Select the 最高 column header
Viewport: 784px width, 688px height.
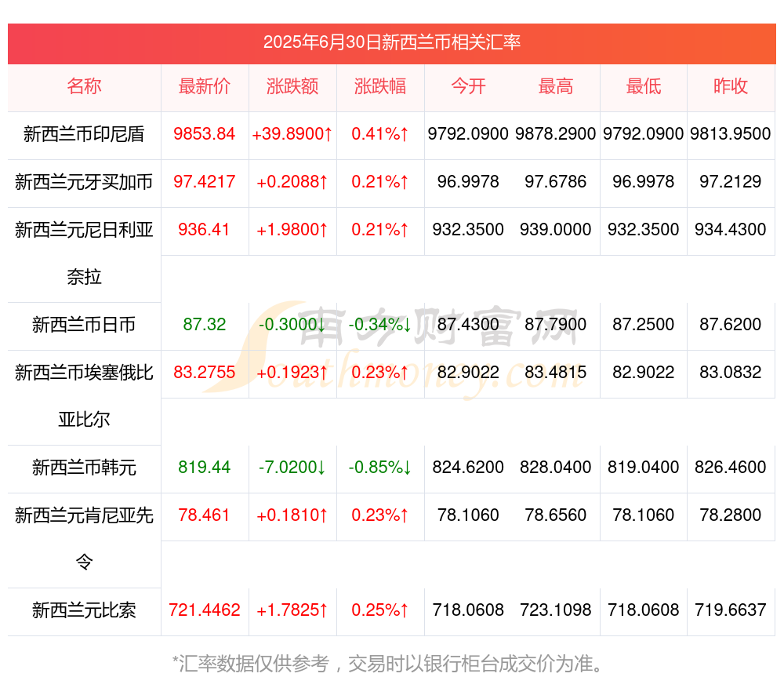pyautogui.click(x=556, y=86)
